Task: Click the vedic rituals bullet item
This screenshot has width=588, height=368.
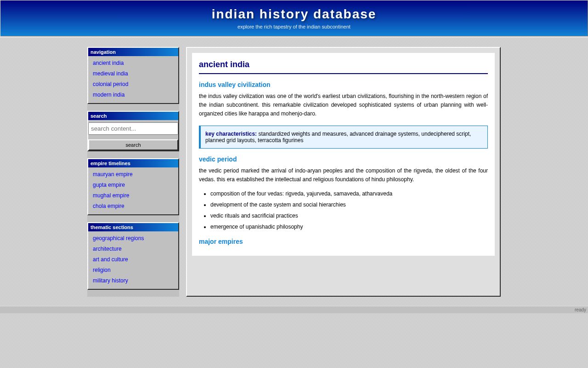Action: [254, 216]
